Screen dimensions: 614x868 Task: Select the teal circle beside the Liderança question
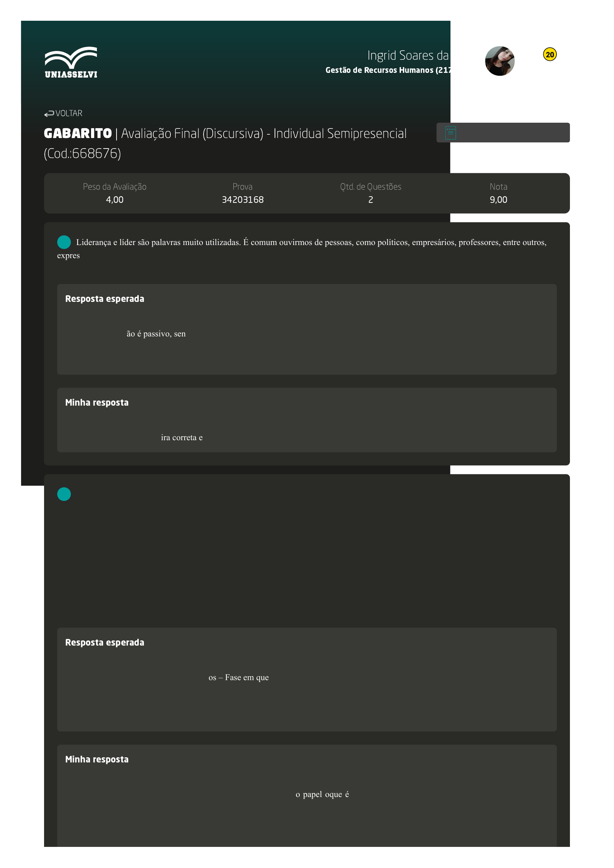click(x=64, y=242)
